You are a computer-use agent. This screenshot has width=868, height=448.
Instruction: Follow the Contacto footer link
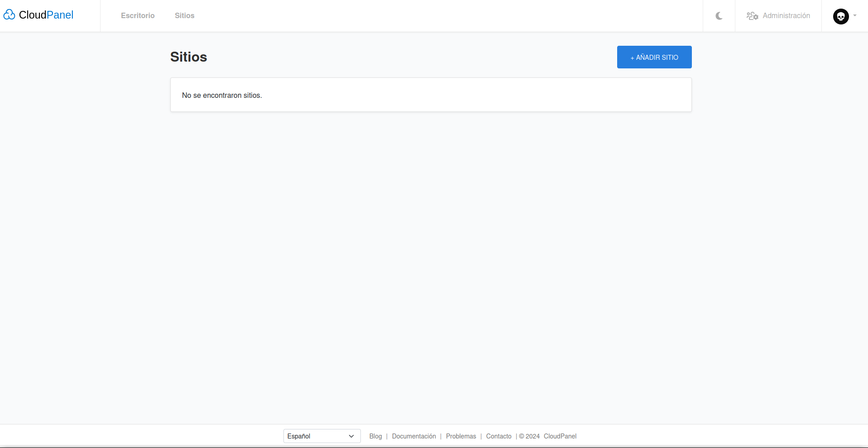click(x=499, y=436)
